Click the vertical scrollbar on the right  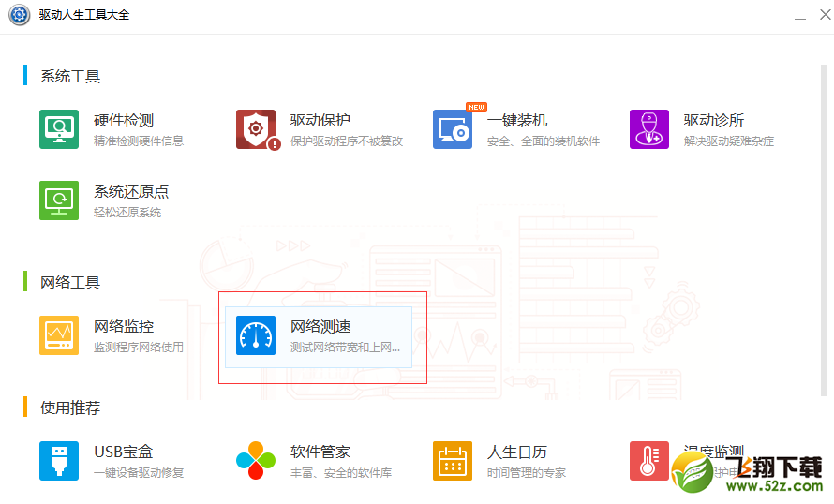pos(824,230)
